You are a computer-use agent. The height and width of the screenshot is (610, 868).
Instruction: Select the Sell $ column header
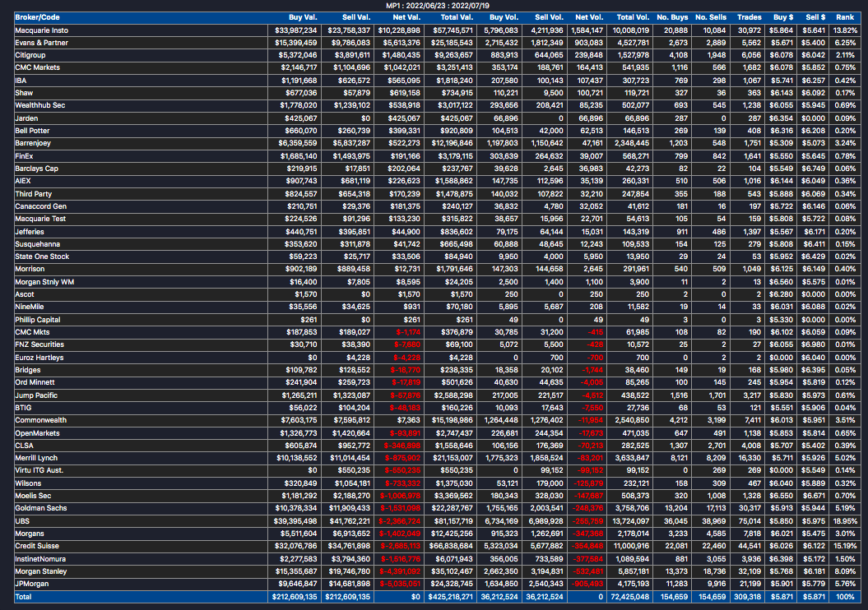[815, 17]
